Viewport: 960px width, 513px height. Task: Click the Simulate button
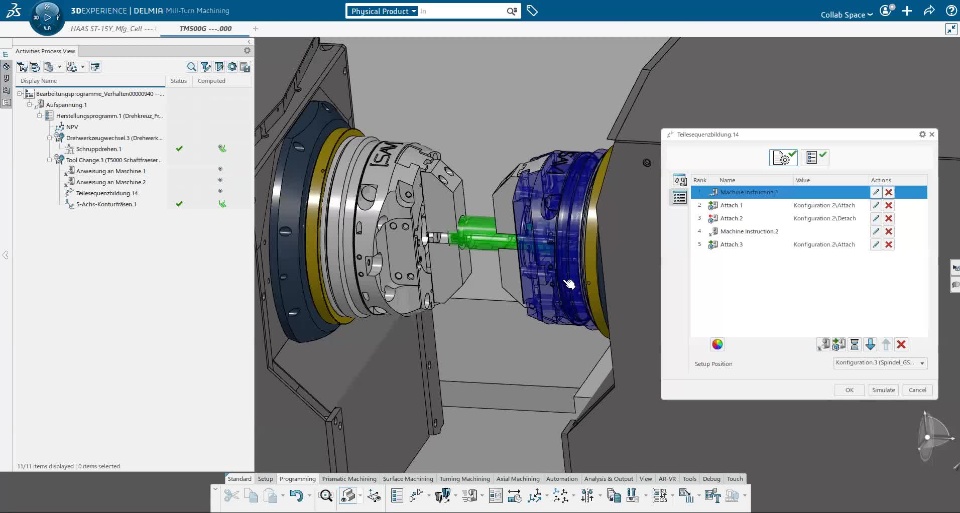coord(883,390)
